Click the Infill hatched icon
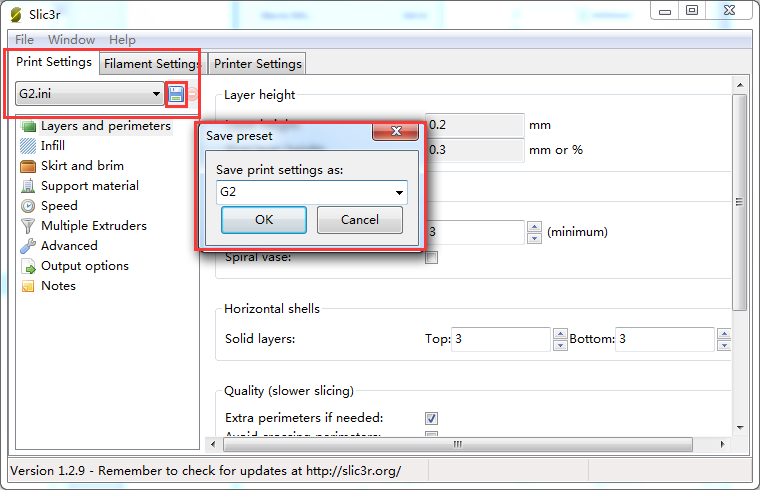Image resolution: width=760 pixels, height=490 pixels. (x=28, y=146)
